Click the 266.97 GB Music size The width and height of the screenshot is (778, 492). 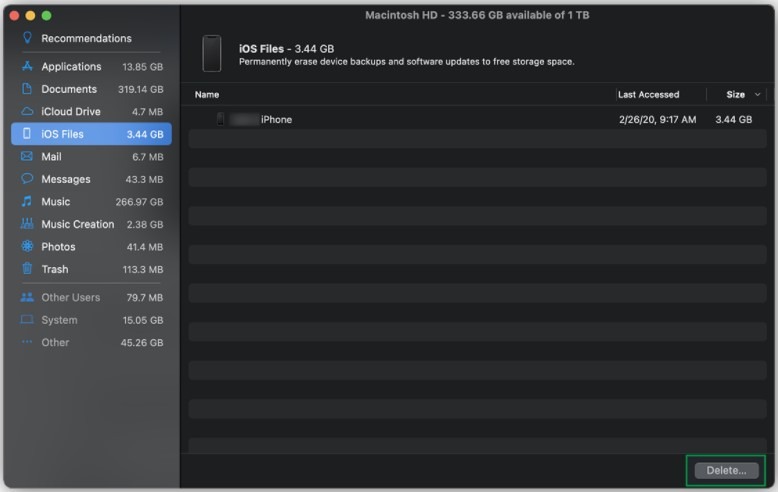coord(139,202)
